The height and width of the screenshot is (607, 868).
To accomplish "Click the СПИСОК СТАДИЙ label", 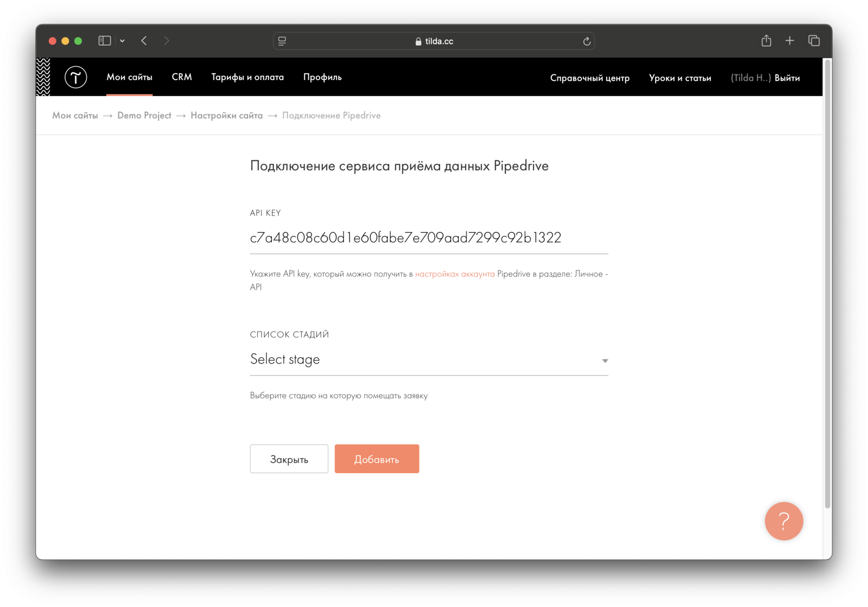I will coord(289,335).
